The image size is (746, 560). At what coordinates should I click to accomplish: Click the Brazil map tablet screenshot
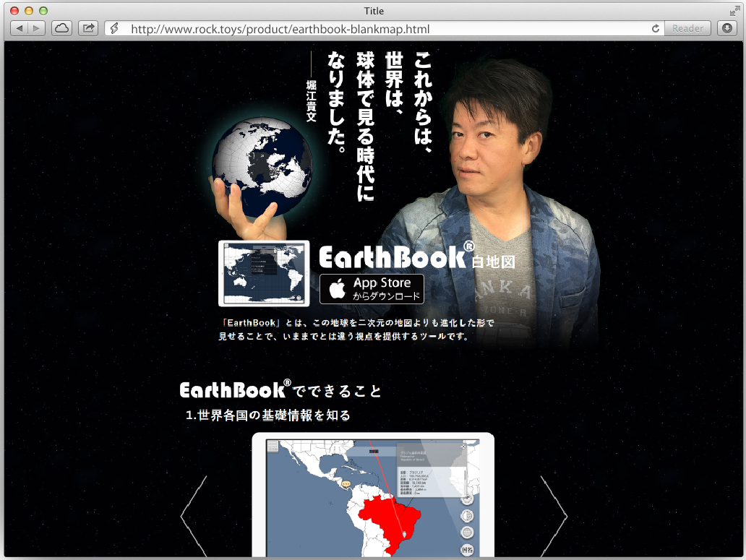(373, 495)
